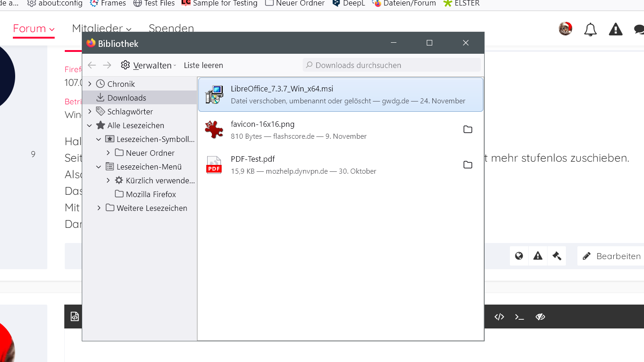Open the about:config bookmark
This screenshot has height=362, width=644.
pyautogui.click(x=55, y=4)
